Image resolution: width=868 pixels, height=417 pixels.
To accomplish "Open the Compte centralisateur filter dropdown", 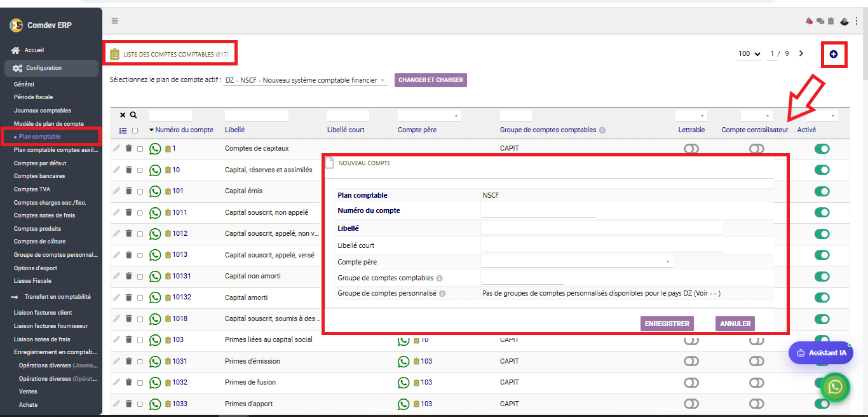I will point(757,116).
